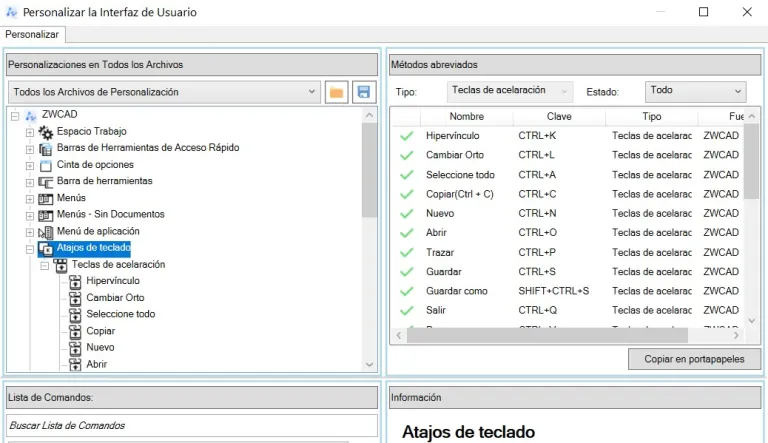Click the Menús node icon
This screenshot has height=443, width=768.
46,198
